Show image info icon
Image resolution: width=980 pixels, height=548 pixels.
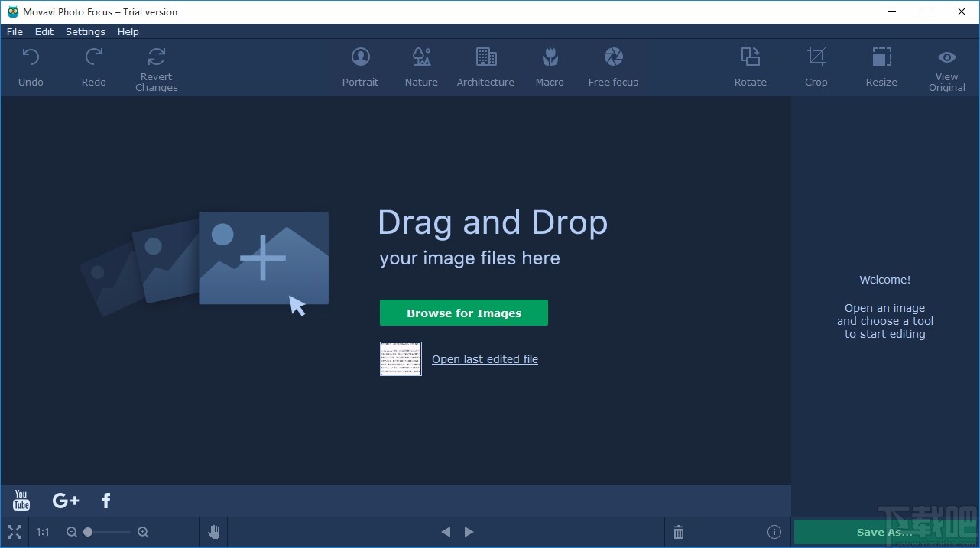774,532
